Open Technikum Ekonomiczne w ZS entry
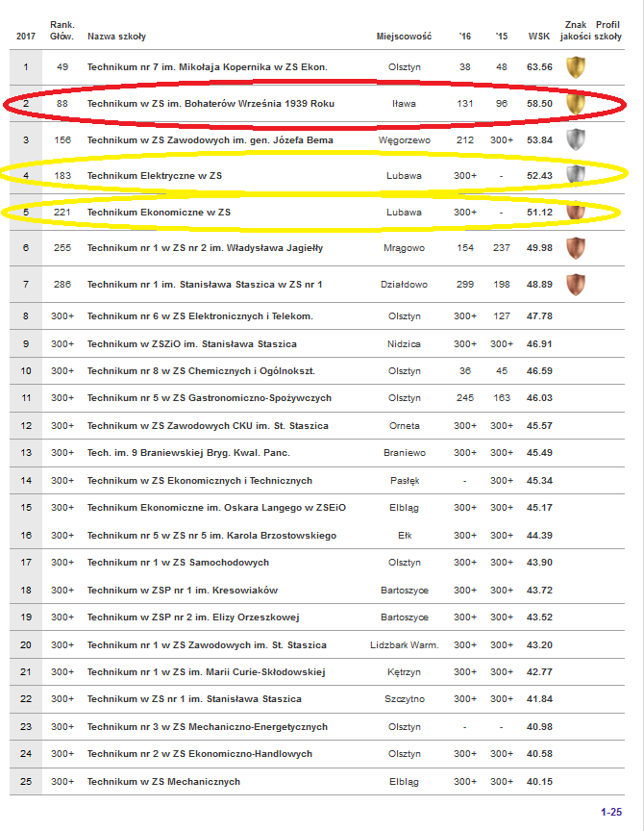 click(159, 213)
